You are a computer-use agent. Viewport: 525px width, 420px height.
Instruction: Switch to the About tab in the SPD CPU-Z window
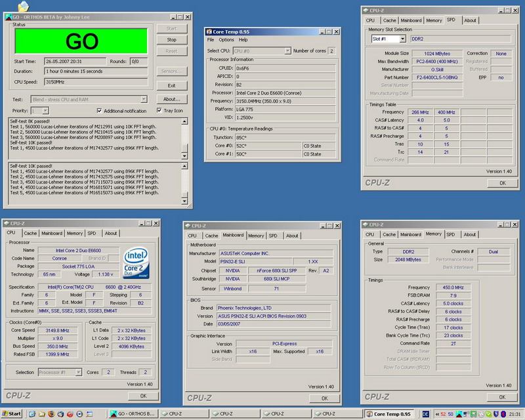point(470,20)
